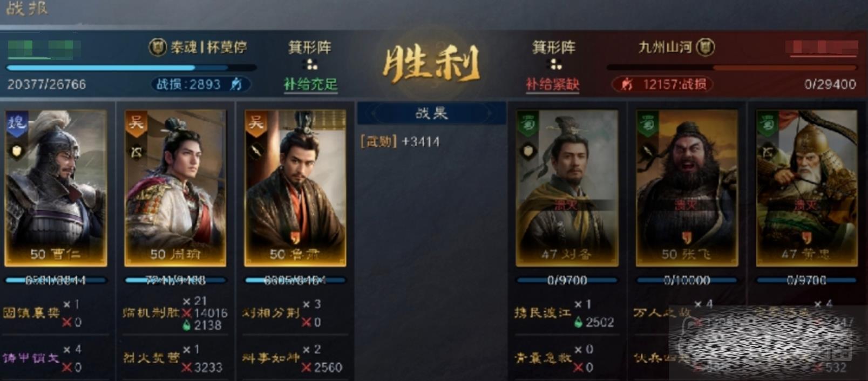This screenshot has height=381, width=868.
Task: Open 刘备's hero portrait card
Action: tap(567, 188)
